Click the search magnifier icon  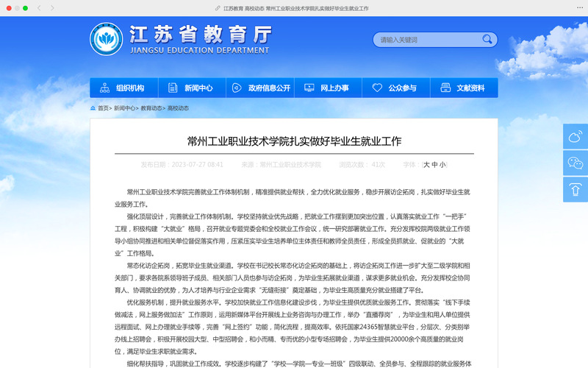click(488, 40)
